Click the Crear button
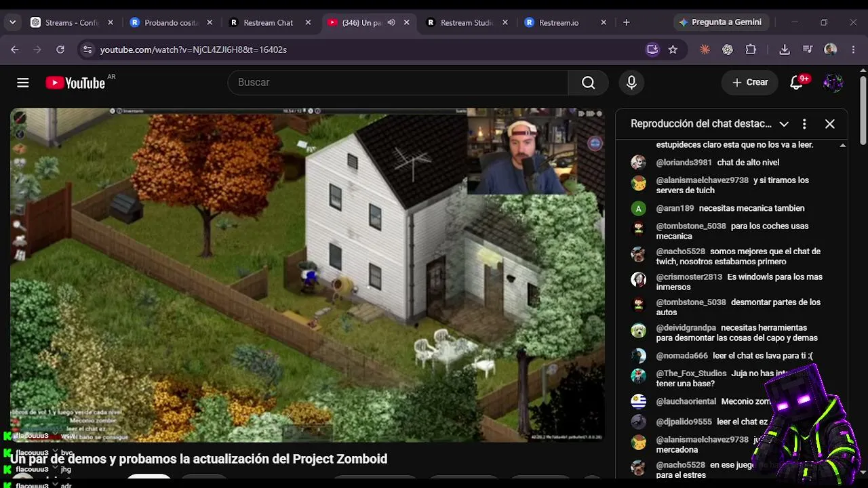Viewport: 868px width, 488px height. click(x=749, y=83)
